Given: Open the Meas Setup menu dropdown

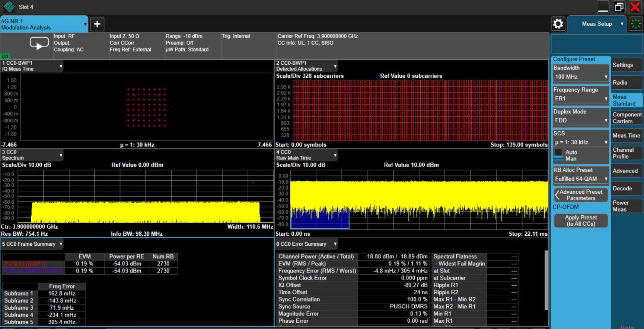Looking at the screenshot, I should tap(597, 24).
